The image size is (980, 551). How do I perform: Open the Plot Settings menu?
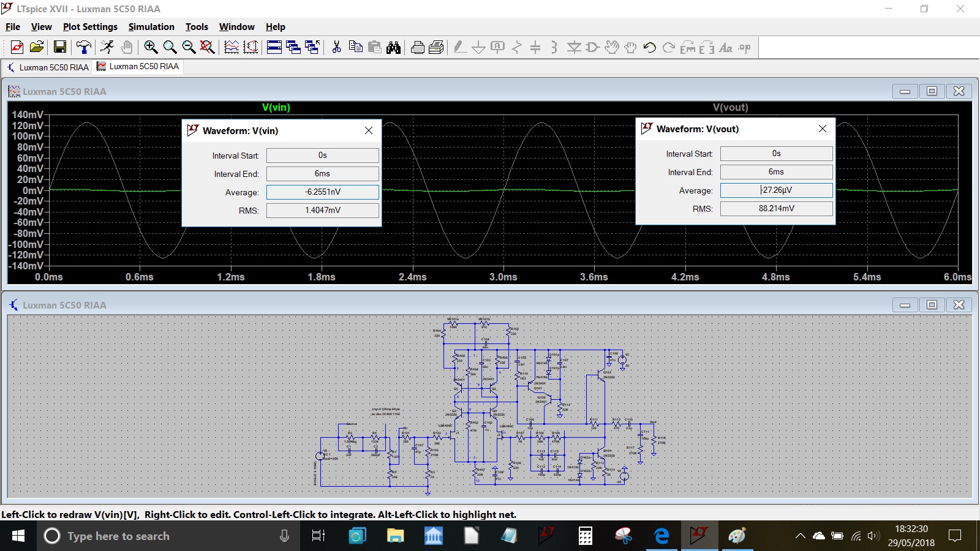tap(90, 27)
